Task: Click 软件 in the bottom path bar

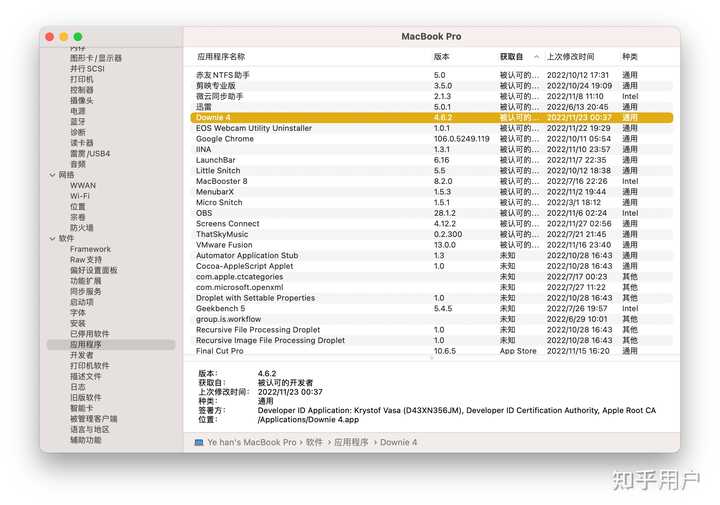Action: pyautogui.click(x=314, y=442)
